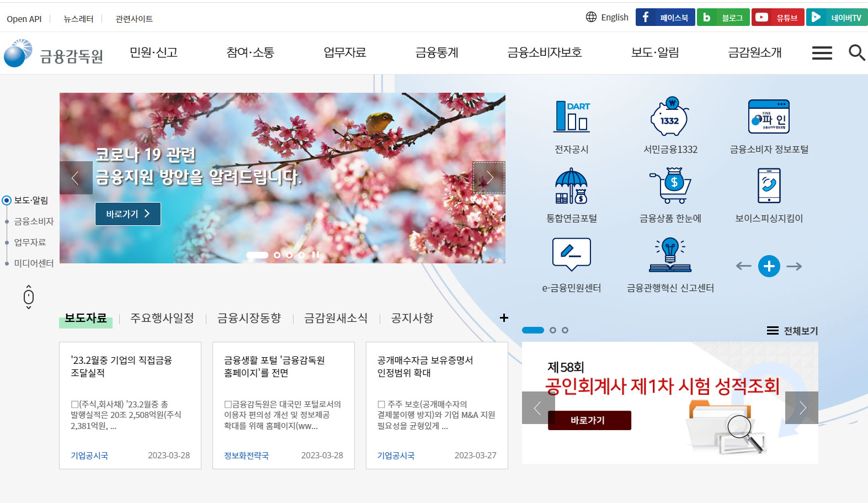This screenshot has height=503, width=868.
Task: Open 전체보기 list of banners
Action: coord(792,331)
